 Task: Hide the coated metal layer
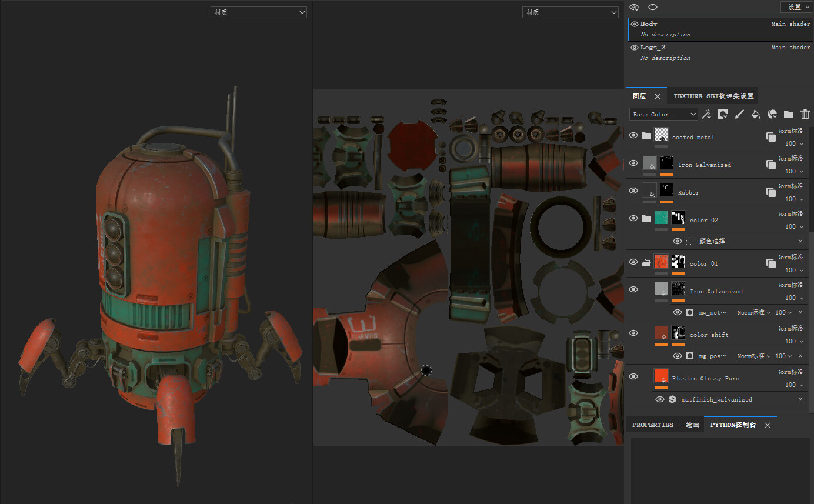coord(633,135)
